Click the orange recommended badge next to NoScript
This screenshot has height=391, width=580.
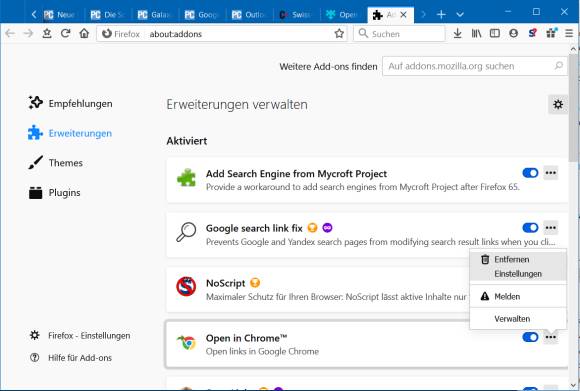point(255,283)
